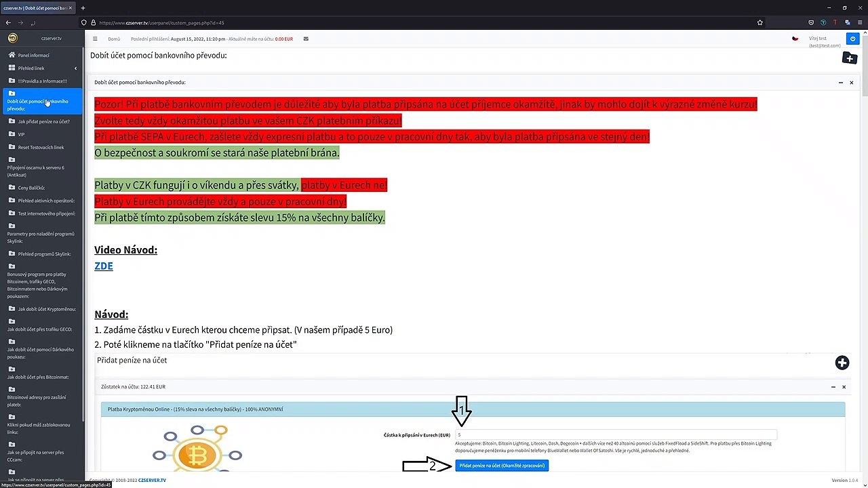This screenshot has height=488, width=868.
Task: Close the Dobít účet bankovního převodu panel
Action: [852, 83]
